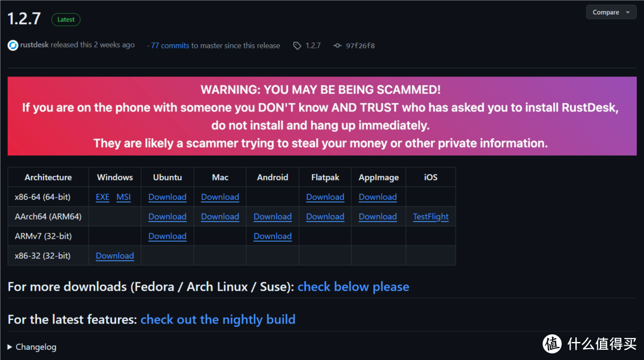Screen dimensions: 644x360
Task: Download Windows x86-32 build
Action: click(115, 256)
